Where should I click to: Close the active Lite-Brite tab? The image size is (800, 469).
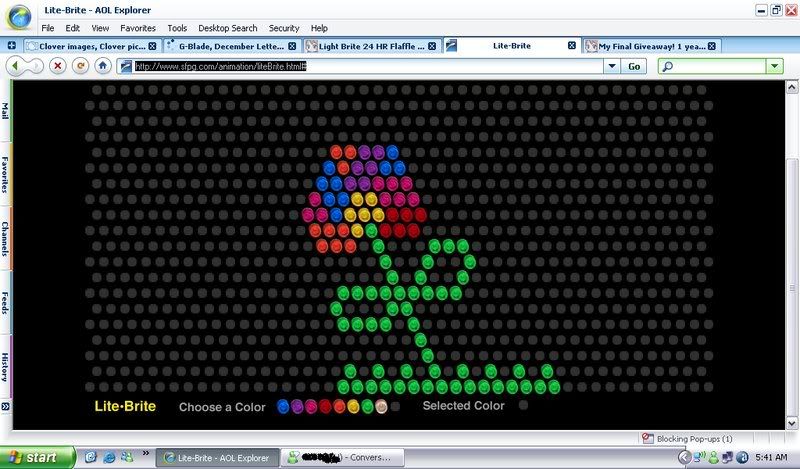572,45
